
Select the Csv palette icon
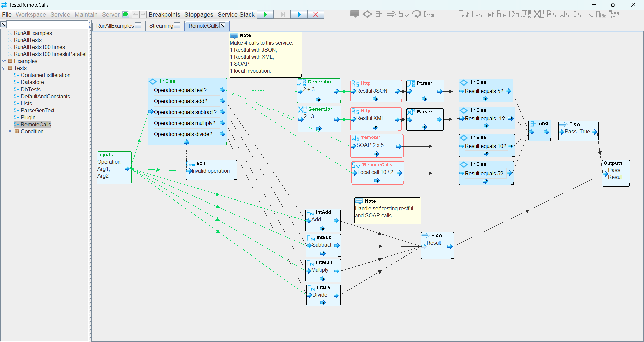point(477,14)
